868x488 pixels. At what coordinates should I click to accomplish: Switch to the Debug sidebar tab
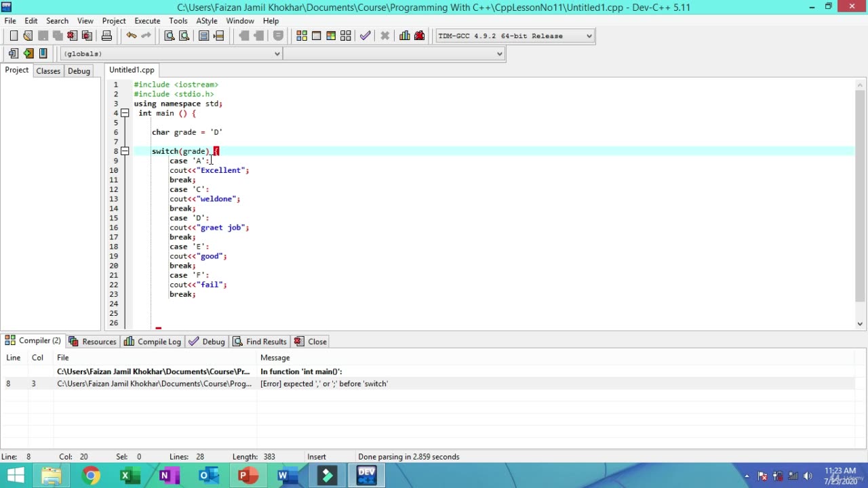79,71
